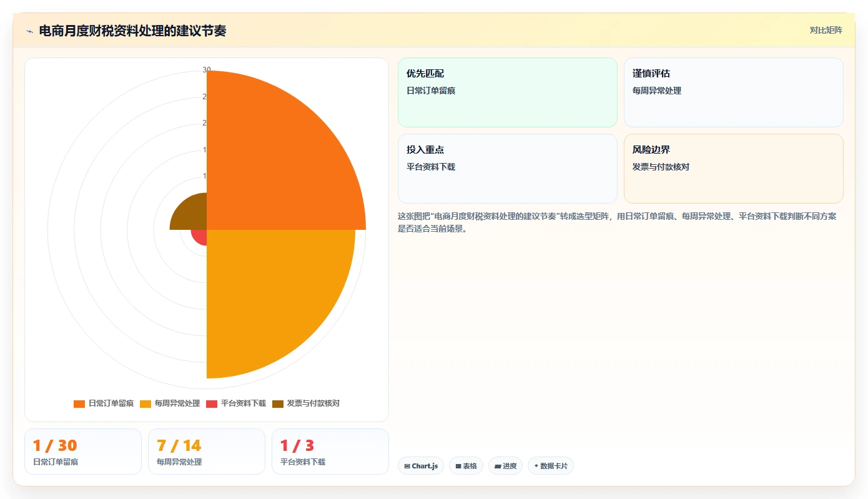Click 日常订单留痕 label under 1 / 30
Screen dimensions: 868x499
point(56,462)
